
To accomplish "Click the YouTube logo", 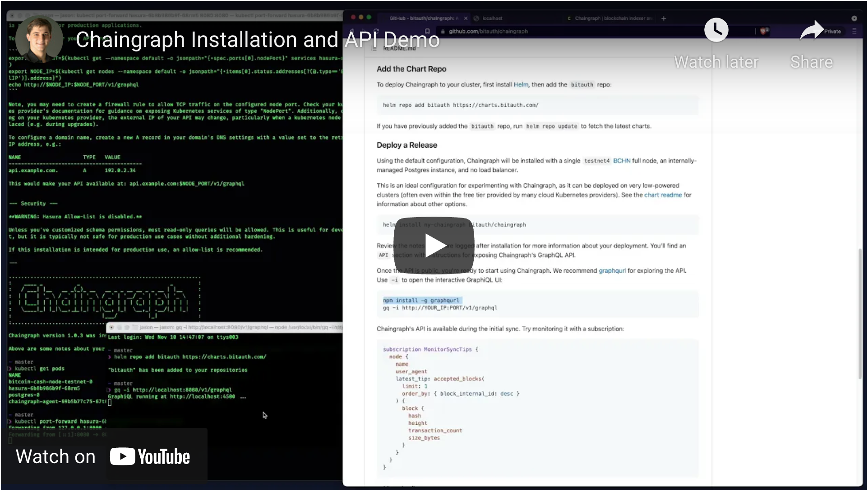I will click(150, 457).
